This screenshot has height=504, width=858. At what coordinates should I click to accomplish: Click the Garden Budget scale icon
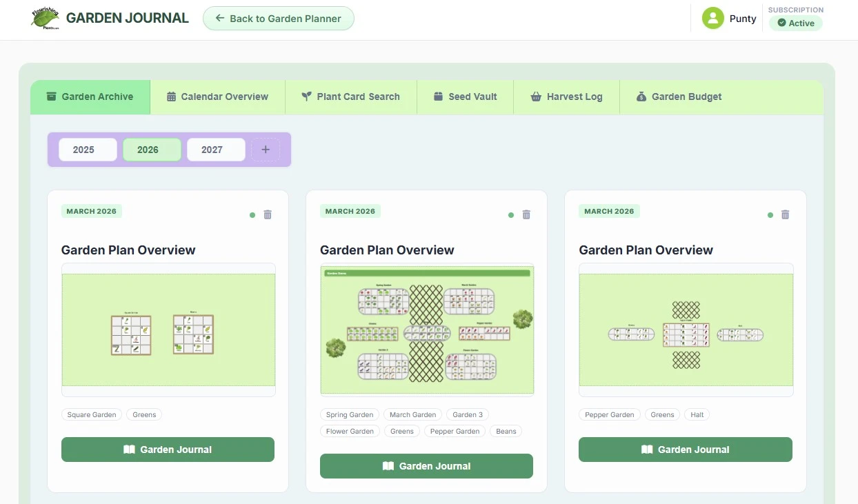click(x=640, y=97)
